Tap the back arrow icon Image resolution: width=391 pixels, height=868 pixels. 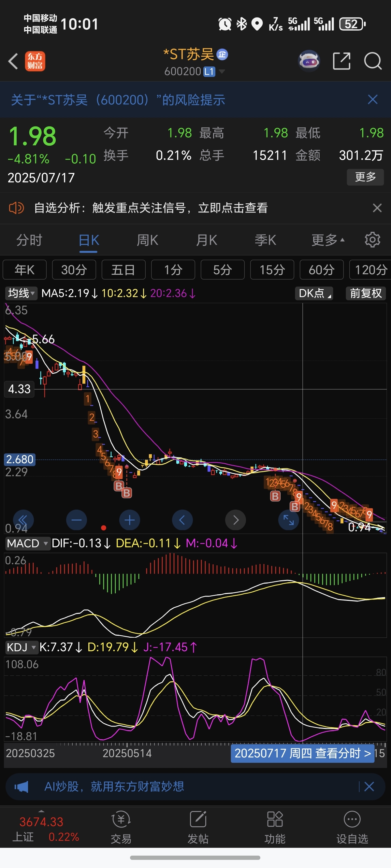click(13, 61)
